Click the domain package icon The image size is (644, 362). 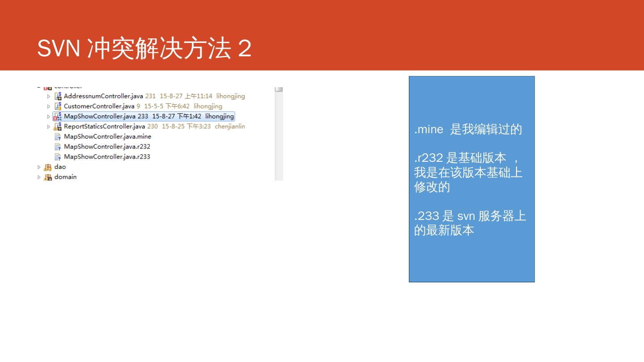(48, 177)
